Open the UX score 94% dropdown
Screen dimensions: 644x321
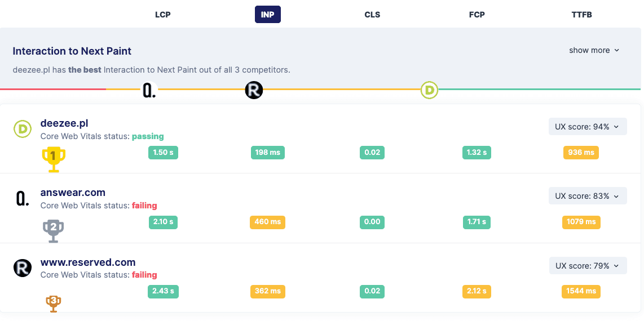point(588,127)
